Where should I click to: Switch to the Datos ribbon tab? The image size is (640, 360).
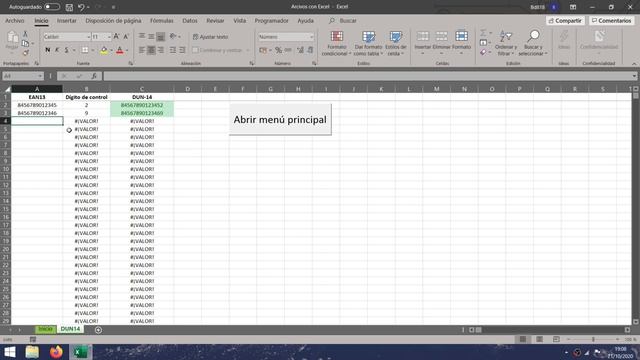point(190,20)
